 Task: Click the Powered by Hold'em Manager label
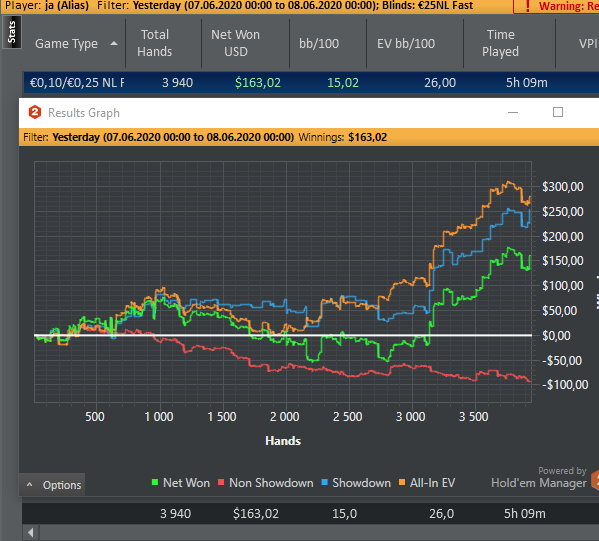click(539, 478)
